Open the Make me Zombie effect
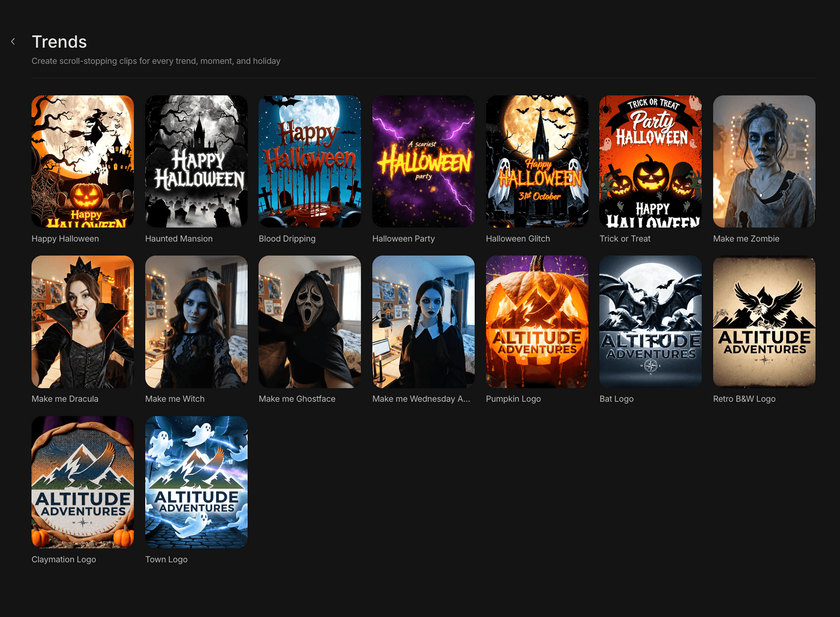 [764, 161]
